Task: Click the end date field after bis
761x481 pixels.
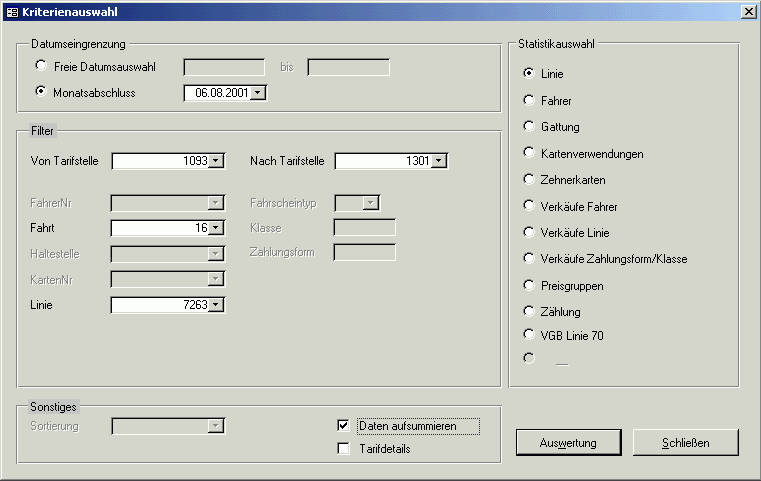Action: tap(348, 67)
